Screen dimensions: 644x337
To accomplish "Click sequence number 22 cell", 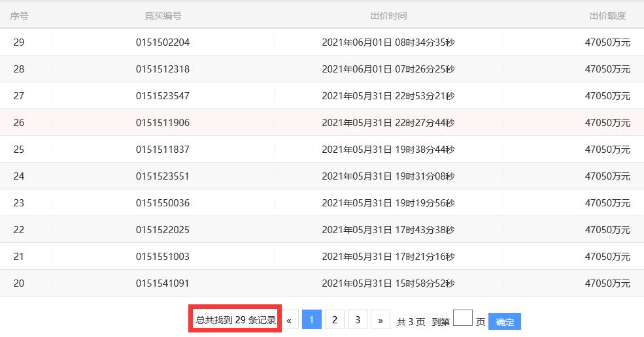I will tap(19, 229).
